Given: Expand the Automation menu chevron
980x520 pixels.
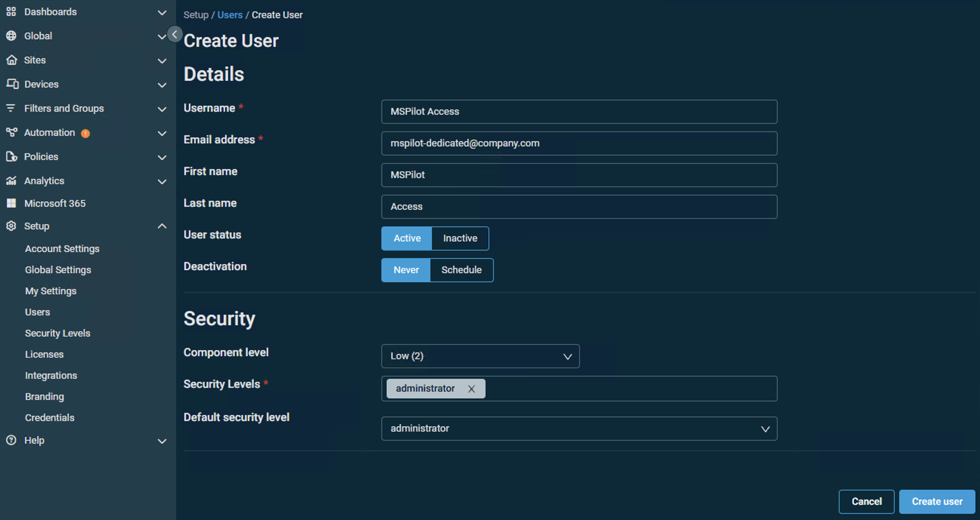Looking at the screenshot, I should tap(162, 134).
